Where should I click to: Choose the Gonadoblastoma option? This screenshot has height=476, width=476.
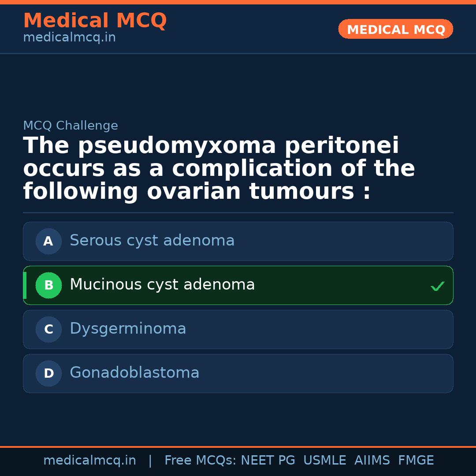[x=134, y=373]
